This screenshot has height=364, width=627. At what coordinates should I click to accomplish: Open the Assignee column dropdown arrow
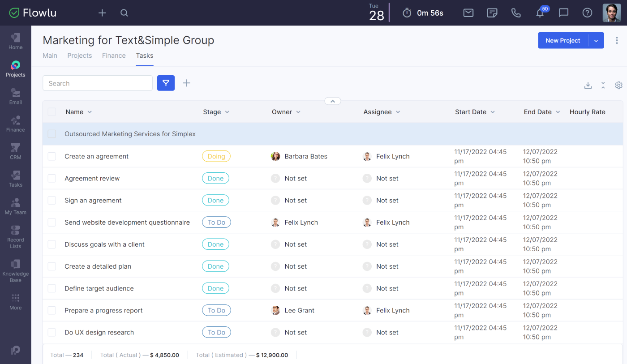[398, 112]
